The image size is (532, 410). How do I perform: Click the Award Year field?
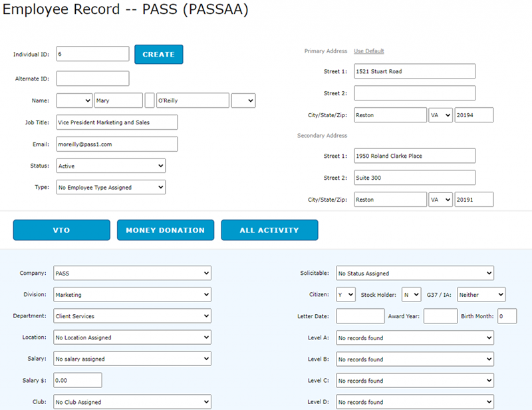pos(440,316)
